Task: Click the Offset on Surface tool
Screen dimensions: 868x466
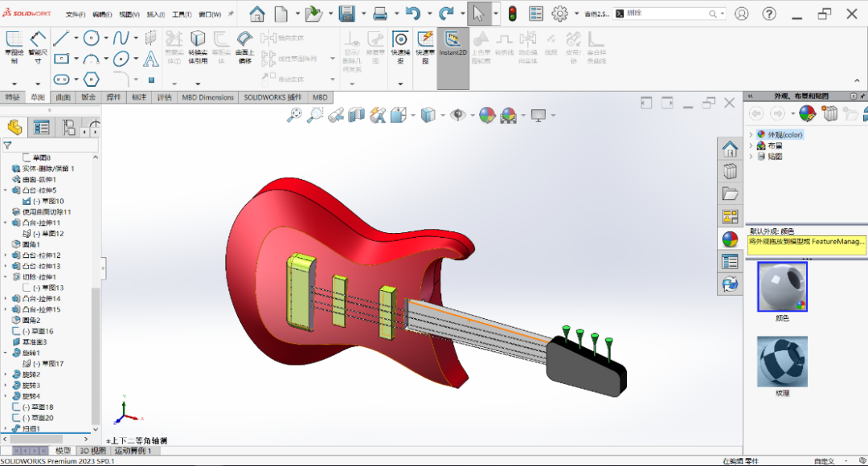Action: coord(244,47)
